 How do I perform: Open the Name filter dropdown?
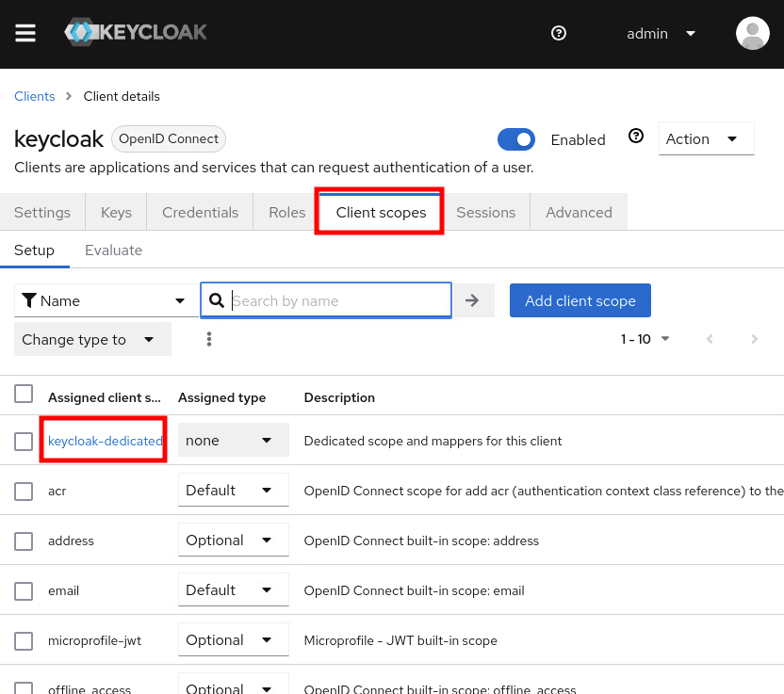click(x=106, y=300)
